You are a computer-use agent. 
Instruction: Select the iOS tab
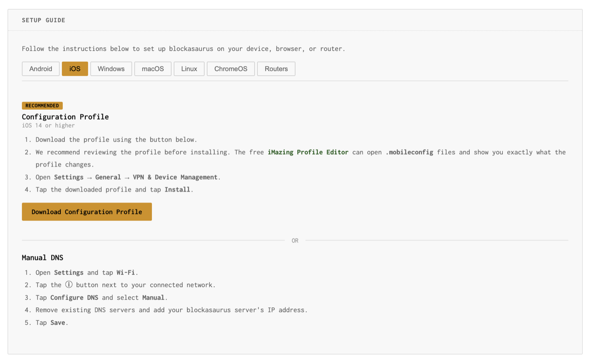75,68
